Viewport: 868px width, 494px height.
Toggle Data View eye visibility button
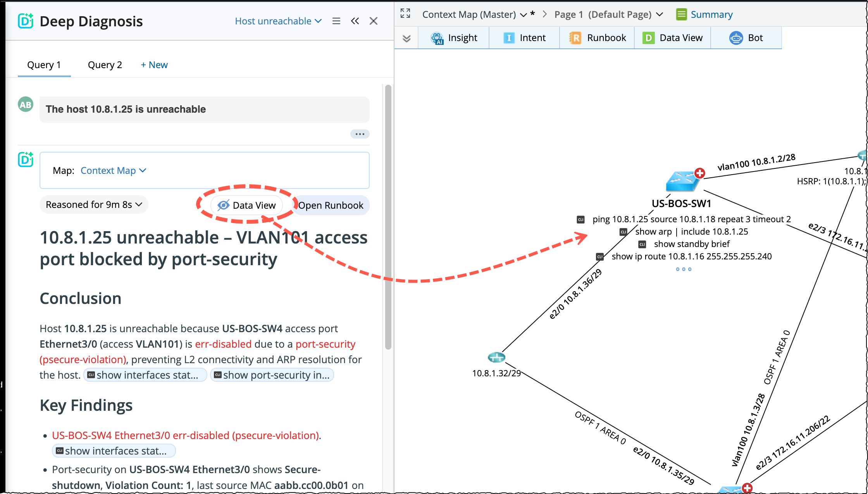coord(246,205)
